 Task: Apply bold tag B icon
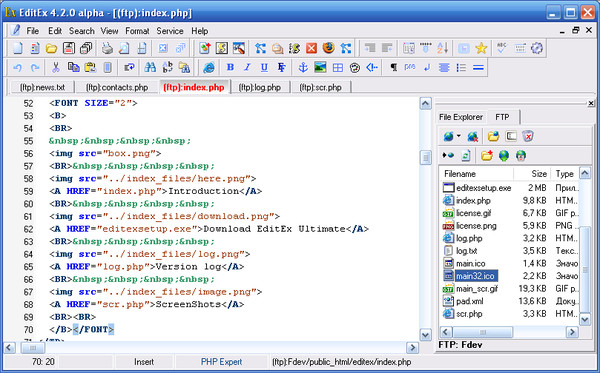[x=230, y=67]
